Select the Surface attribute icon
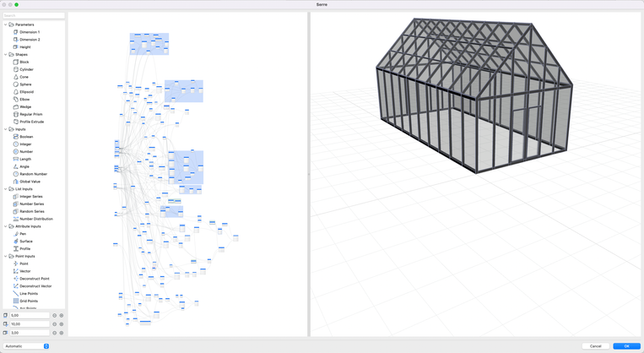The width and height of the screenshot is (644, 353). tap(15, 242)
